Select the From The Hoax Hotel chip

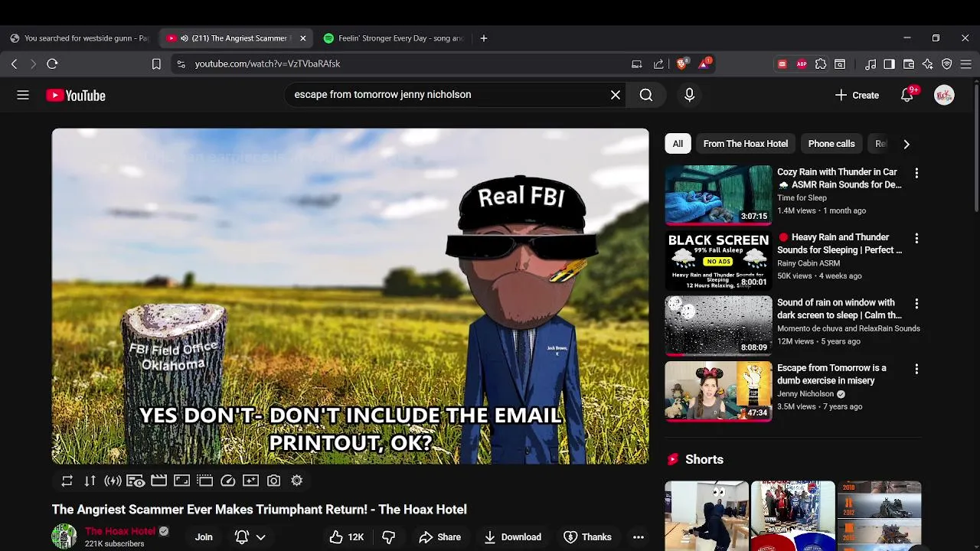(x=746, y=144)
